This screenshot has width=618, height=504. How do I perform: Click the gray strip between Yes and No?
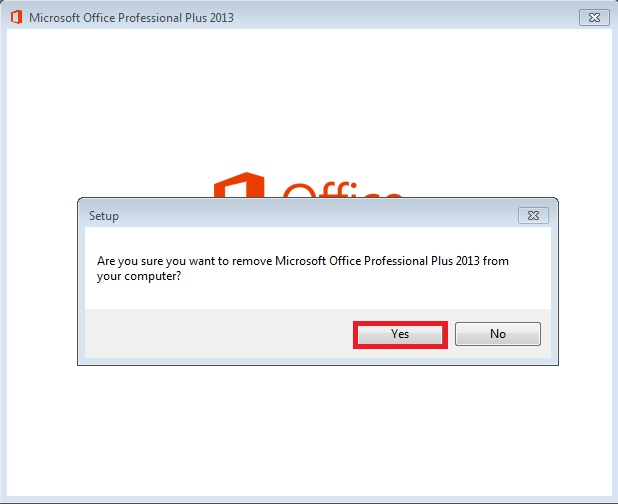[x=451, y=334]
